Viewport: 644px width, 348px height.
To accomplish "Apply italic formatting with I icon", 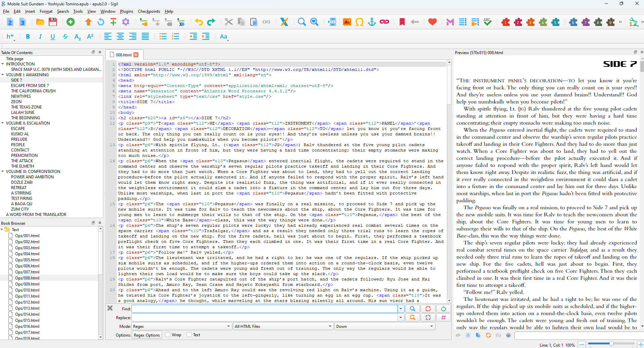I will tap(40, 37).
